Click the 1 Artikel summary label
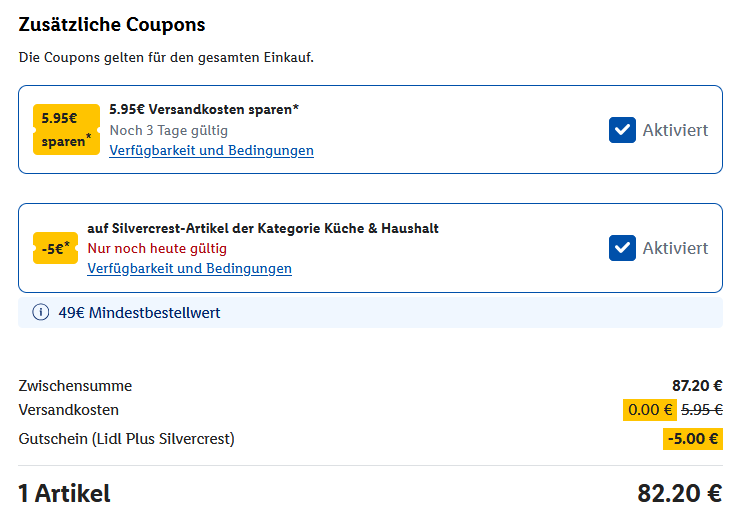 (x=64, y=493)
